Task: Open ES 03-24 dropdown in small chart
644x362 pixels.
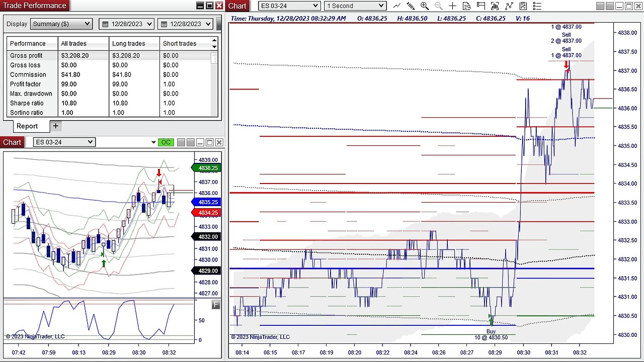Action: pos(64,142)
